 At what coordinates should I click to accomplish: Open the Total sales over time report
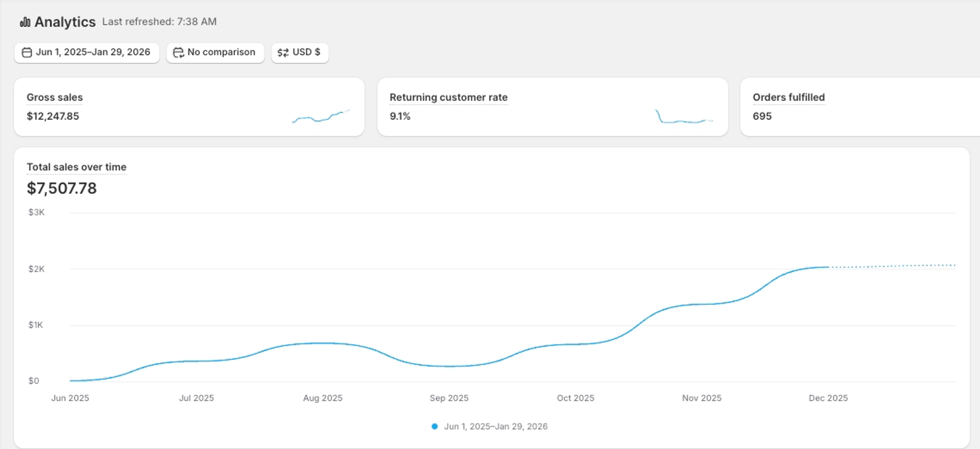tap(77, 167)
